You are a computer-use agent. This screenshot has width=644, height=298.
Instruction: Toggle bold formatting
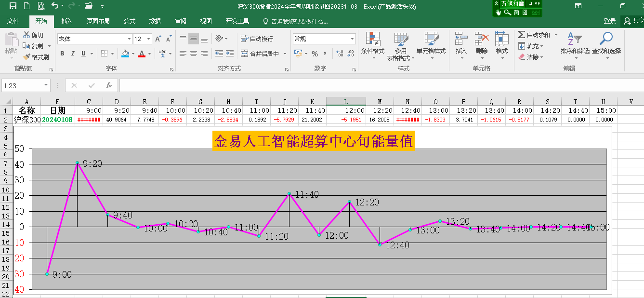[x=62, y=54]
